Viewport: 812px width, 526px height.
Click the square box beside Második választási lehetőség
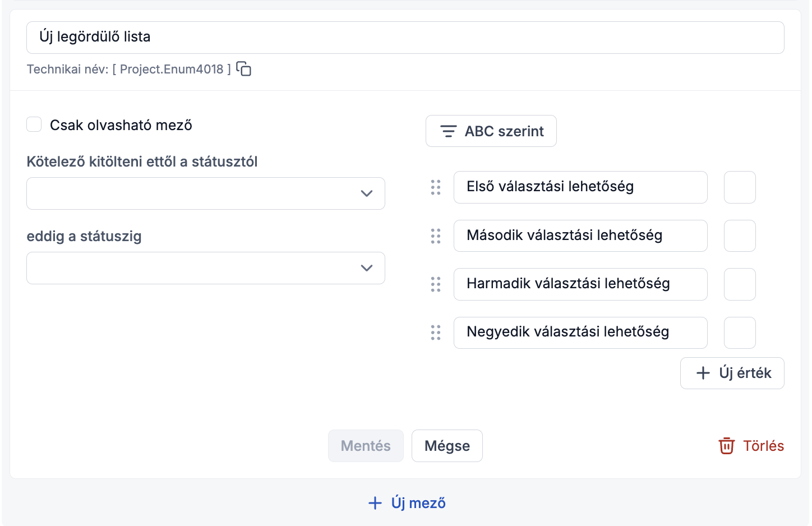point(740,236)
